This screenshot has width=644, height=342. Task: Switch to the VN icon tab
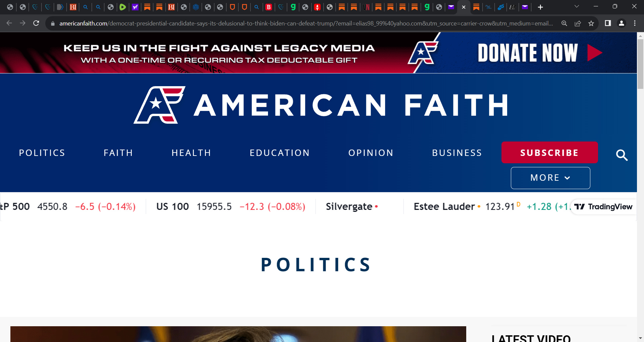366,7
